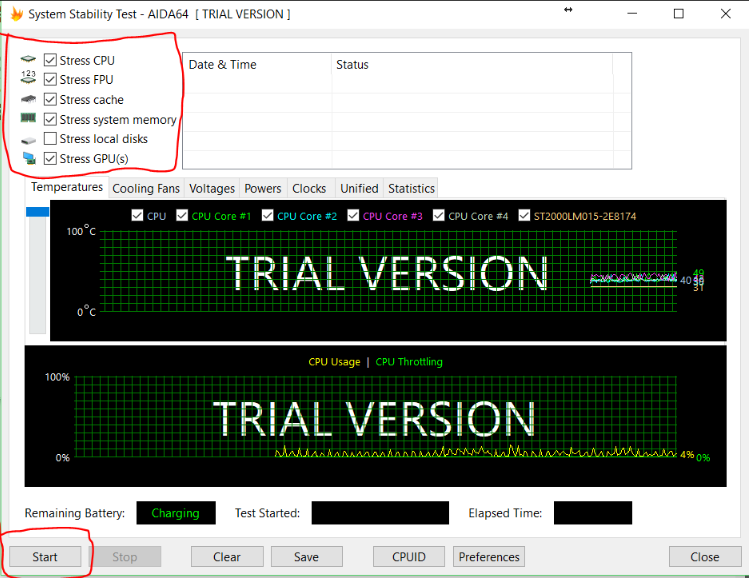Toggle CPU Core #4 graph checkbox
Screen dimensions: 749x578
coord(439,215)
